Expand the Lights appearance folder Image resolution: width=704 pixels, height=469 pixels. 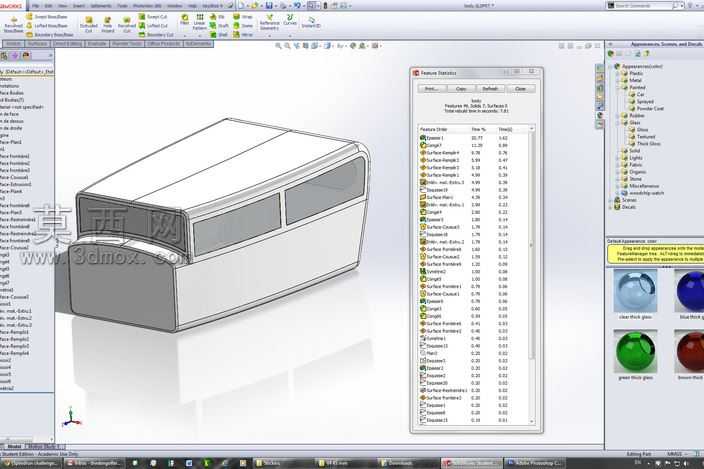pos(618,158)
